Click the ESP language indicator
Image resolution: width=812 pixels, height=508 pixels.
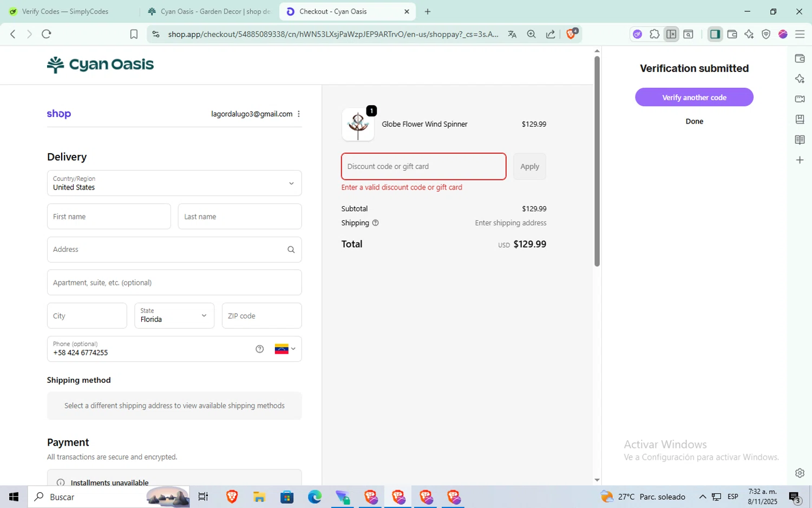733,497
